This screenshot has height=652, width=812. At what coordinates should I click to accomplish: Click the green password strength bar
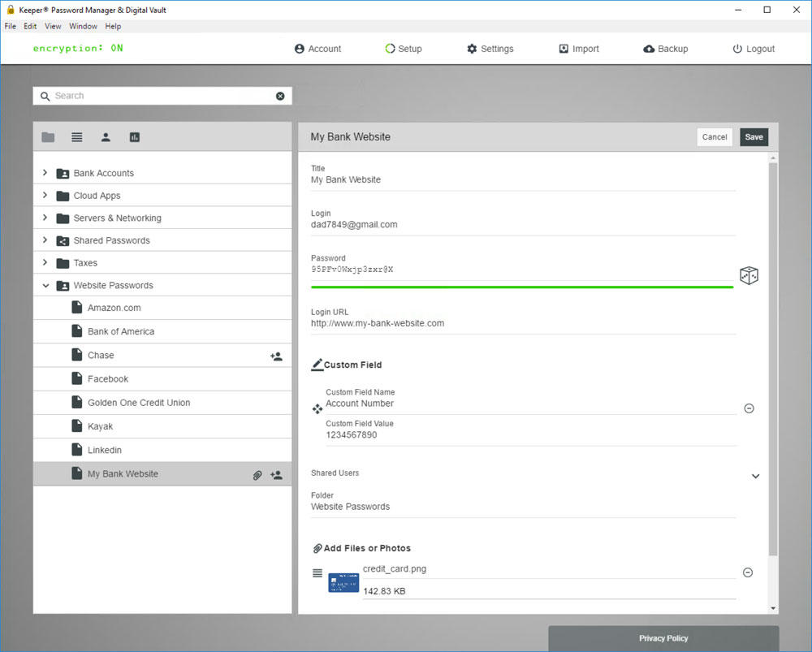[522, 287]
